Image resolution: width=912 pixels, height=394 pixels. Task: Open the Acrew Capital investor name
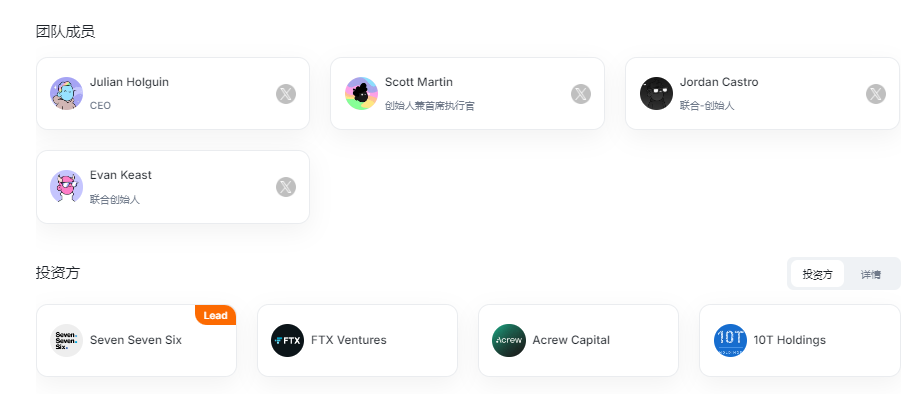click(571, 340)
